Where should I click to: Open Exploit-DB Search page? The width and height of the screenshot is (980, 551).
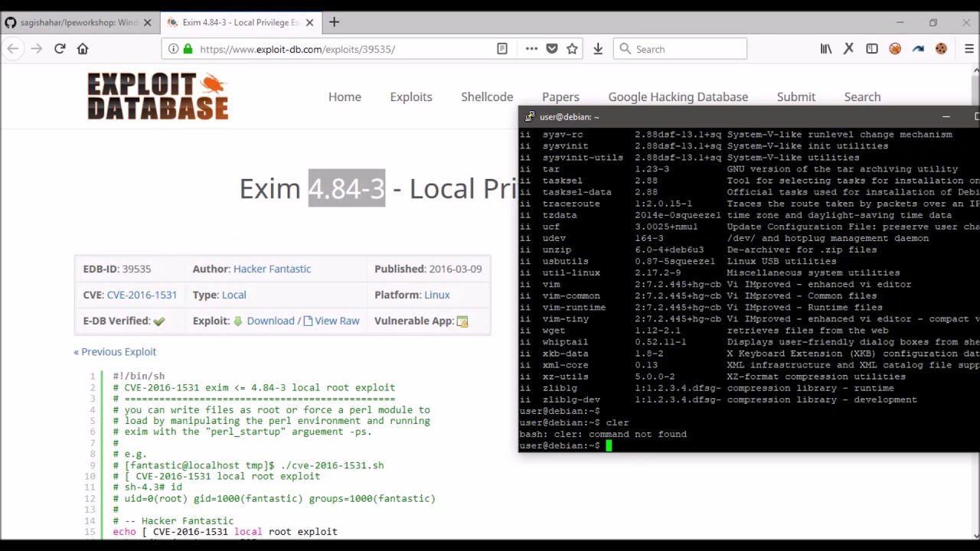862,96
